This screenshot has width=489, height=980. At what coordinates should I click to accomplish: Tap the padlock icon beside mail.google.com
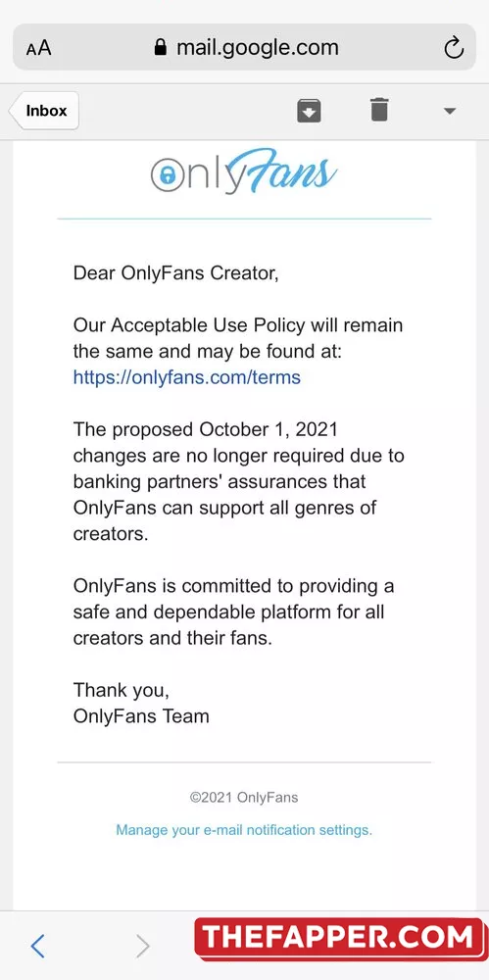coord(162,47)
